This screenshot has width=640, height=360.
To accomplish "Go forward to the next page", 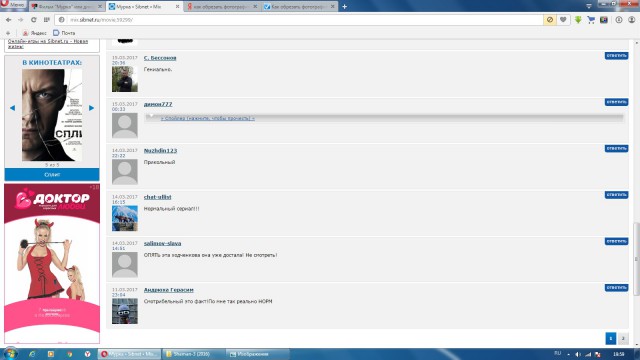I will click(21, 20).
